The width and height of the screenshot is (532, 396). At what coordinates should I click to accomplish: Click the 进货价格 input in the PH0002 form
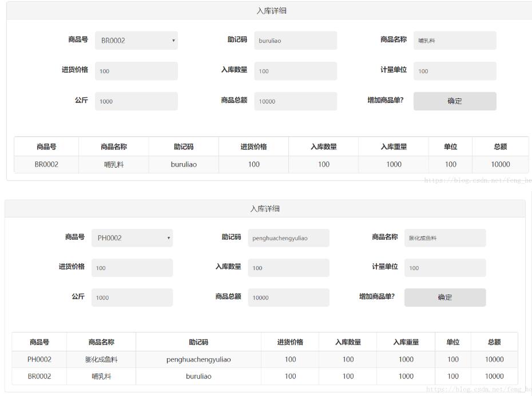[132, 268]
